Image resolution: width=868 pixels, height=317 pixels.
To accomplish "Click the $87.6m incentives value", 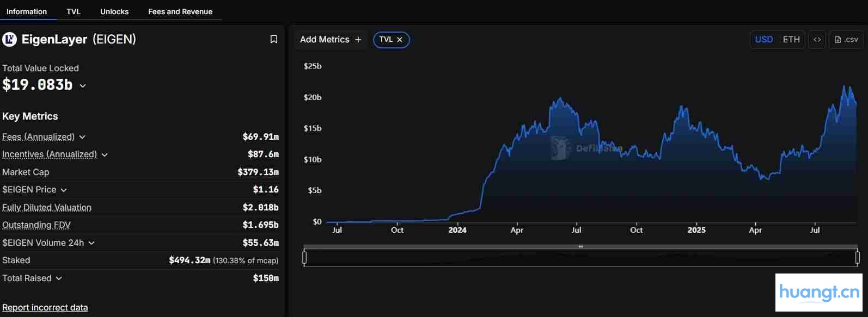I will click(263, 154).
